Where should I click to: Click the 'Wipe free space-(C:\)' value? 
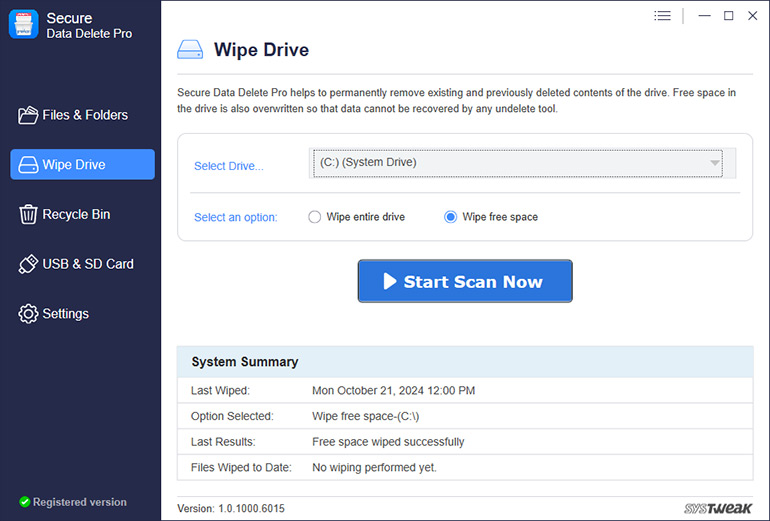click(365, 416)
